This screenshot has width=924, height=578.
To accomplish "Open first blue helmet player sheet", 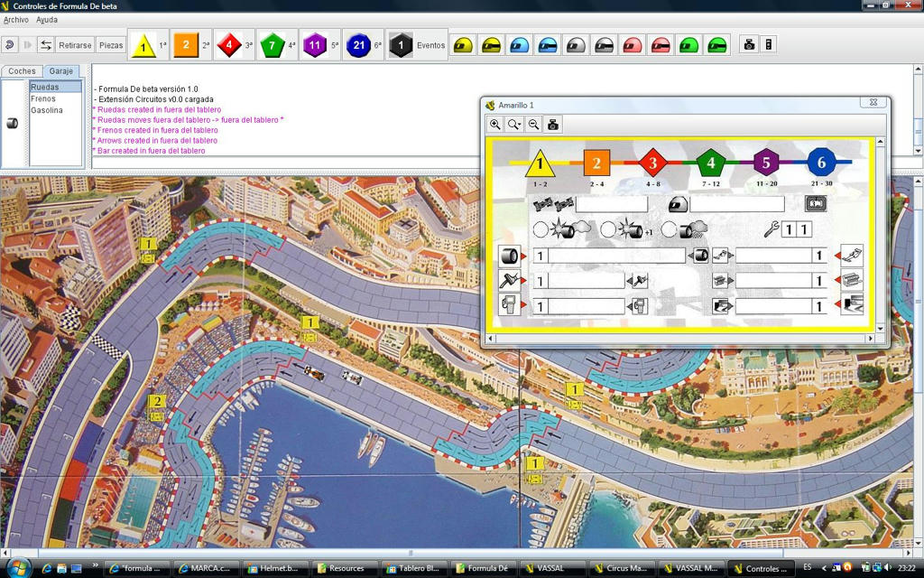I will tap(519, 45).
